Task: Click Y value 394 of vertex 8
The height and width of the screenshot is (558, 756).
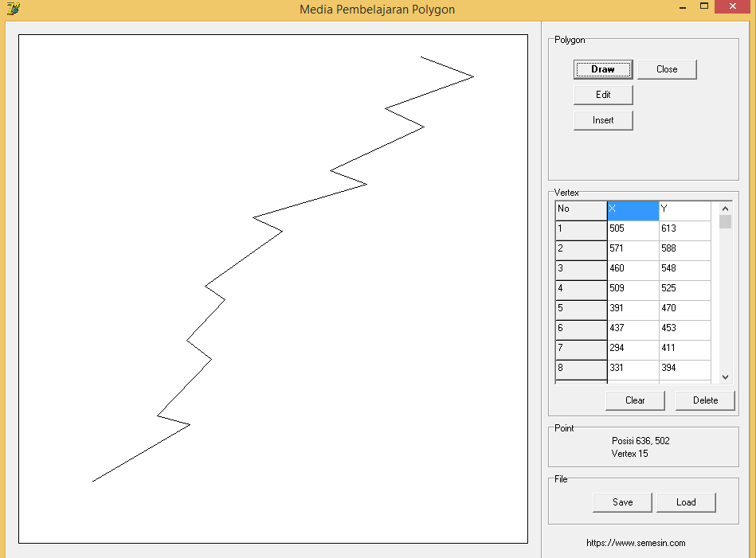Action: pos(684,369)
